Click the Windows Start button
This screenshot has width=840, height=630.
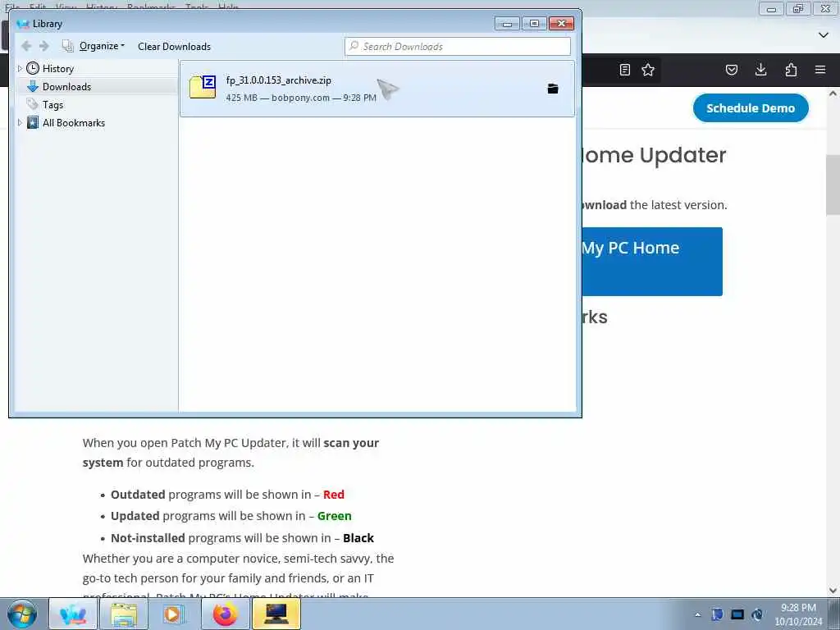22,614
